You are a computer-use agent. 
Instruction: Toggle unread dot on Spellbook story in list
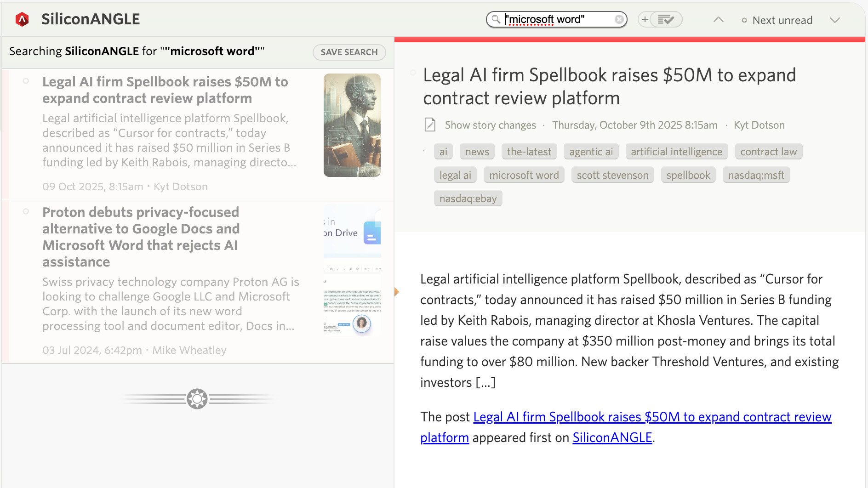point(26,81)
